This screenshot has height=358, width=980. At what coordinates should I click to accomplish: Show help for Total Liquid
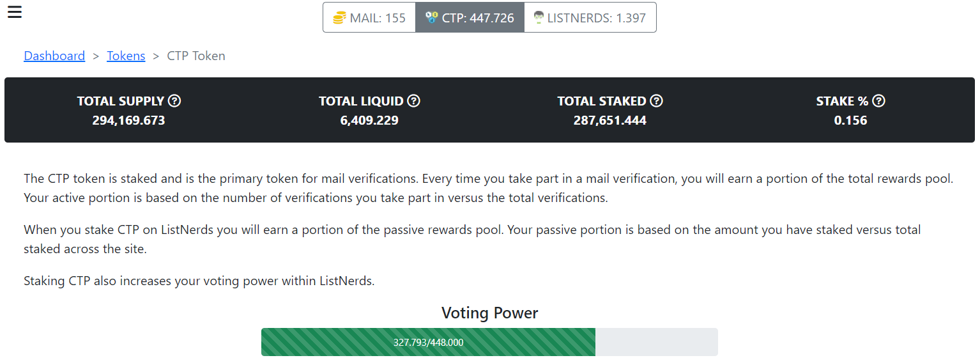[413, 101]
